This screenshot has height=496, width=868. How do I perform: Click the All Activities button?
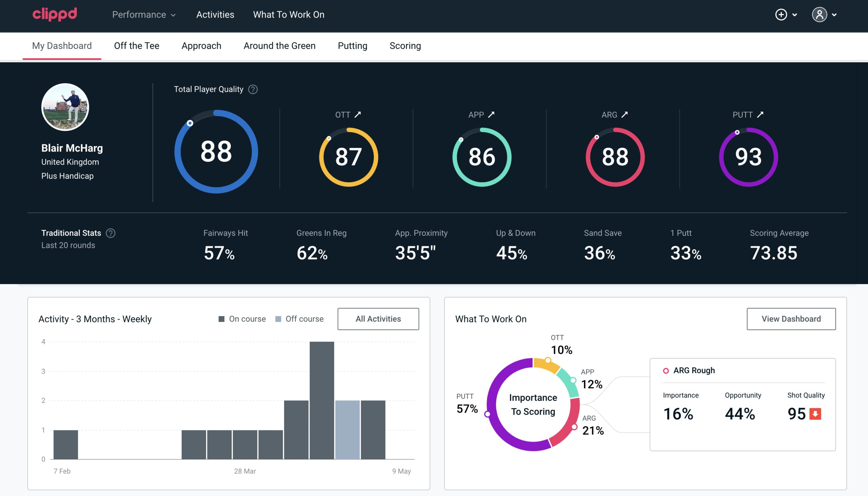click(x=378, y=319)
